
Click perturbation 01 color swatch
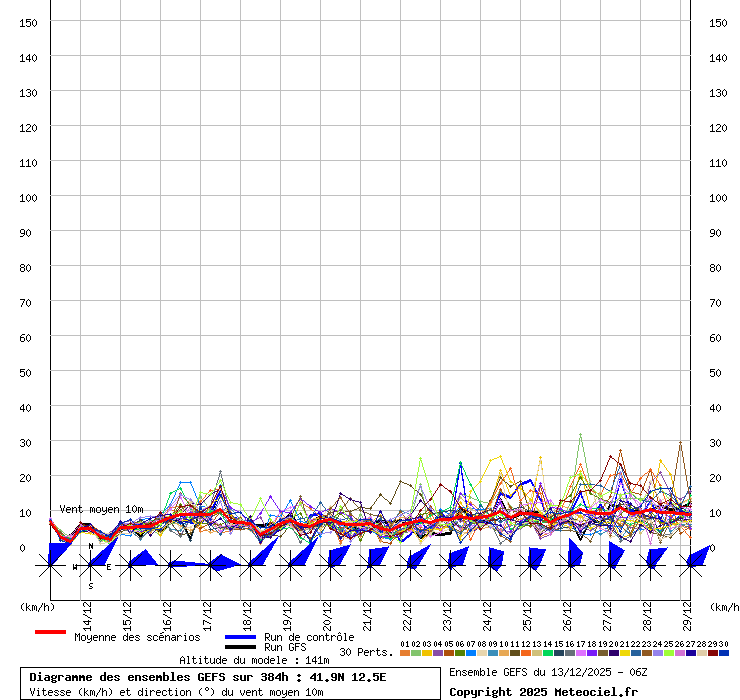point(404,653)
